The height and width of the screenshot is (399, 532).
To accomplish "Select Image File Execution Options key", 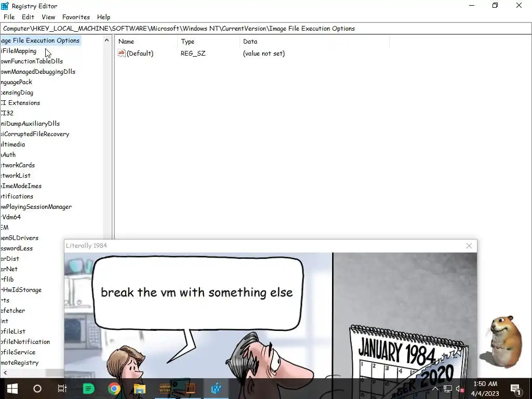I will (x=40, y=41).
